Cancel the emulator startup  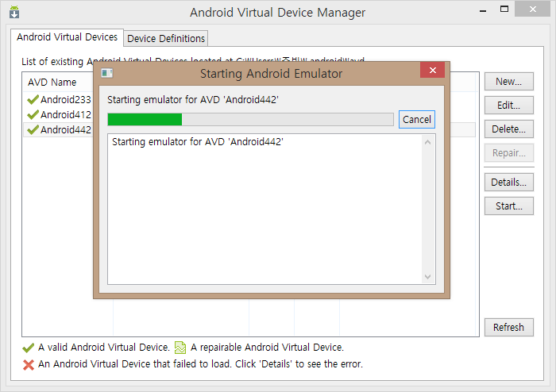[x=417, y=119]
